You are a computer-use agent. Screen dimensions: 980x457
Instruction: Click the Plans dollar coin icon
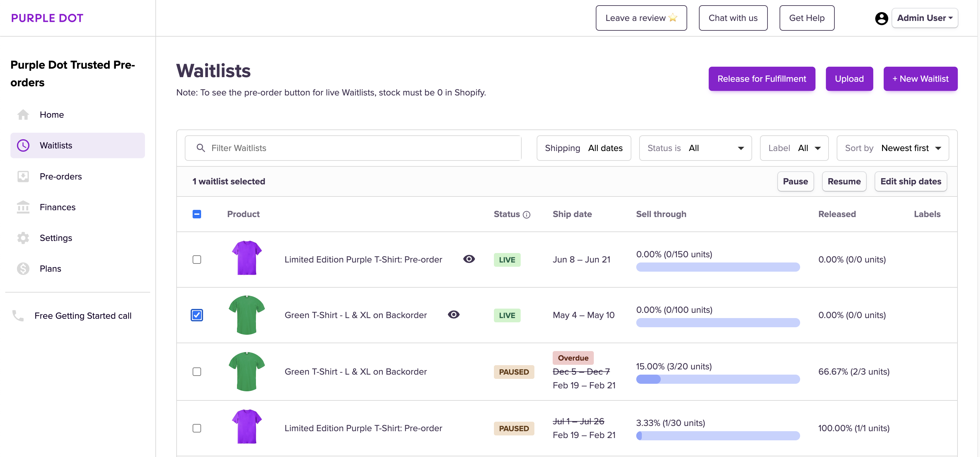tap(23, 269)
